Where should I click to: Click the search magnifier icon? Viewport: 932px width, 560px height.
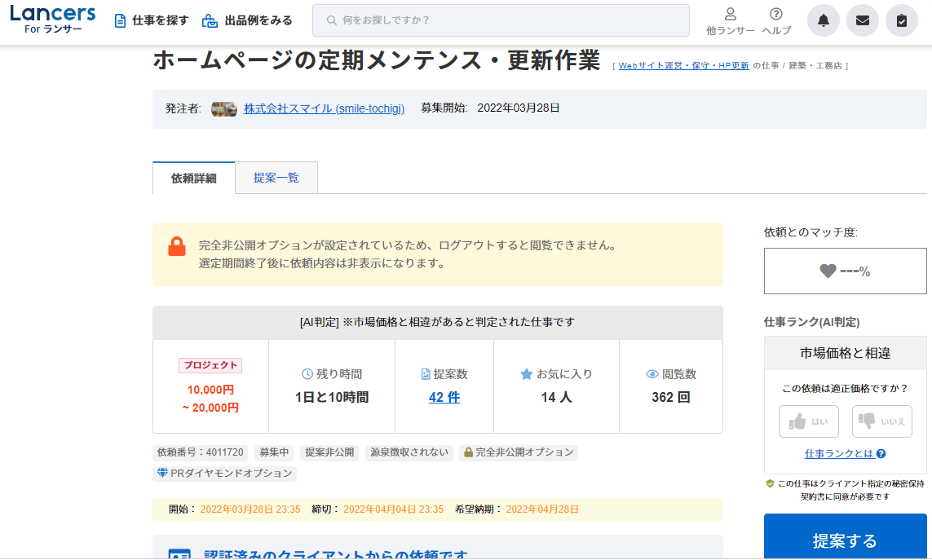(332, 20)
